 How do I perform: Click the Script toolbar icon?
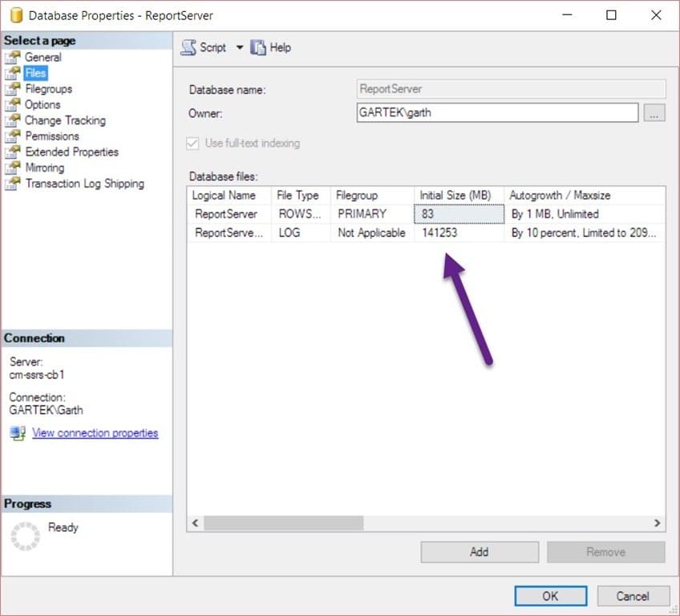(188, 47)
